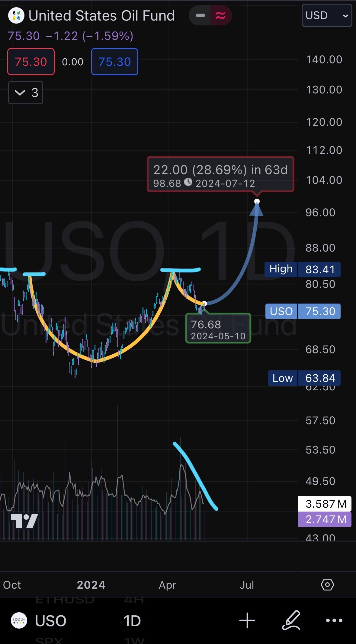Open the chart settings hexagon icon

coord(327,585)
